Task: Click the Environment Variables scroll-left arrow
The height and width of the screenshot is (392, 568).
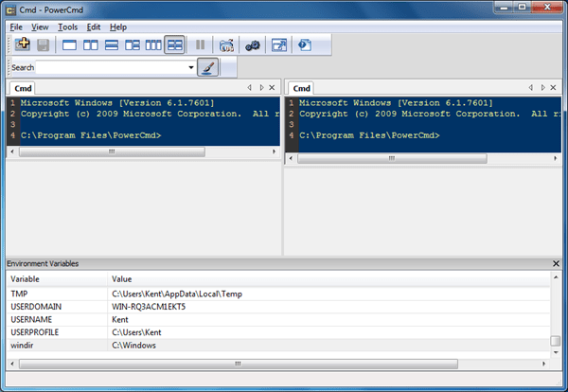Action: pyautogui.click(x=12, y=364)
